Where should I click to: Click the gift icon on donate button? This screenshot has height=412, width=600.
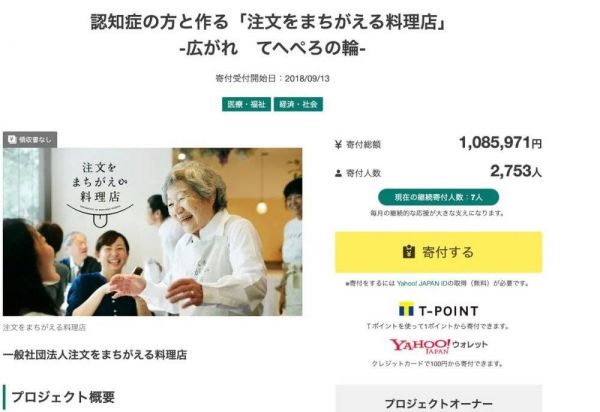pos(409,252)
